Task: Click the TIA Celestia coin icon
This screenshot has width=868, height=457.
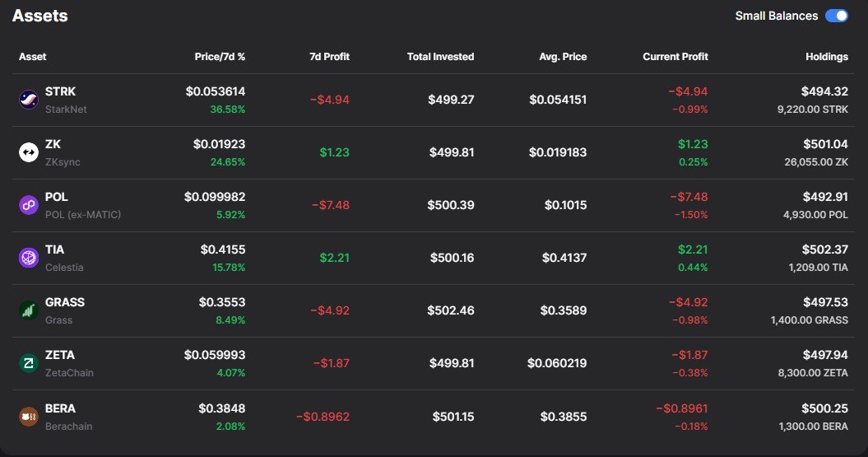Action: coord(29,258)
